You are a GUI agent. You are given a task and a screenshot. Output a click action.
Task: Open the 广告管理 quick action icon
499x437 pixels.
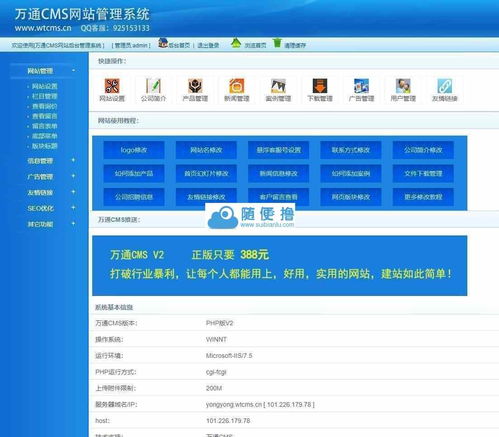[x=361, y=86]
